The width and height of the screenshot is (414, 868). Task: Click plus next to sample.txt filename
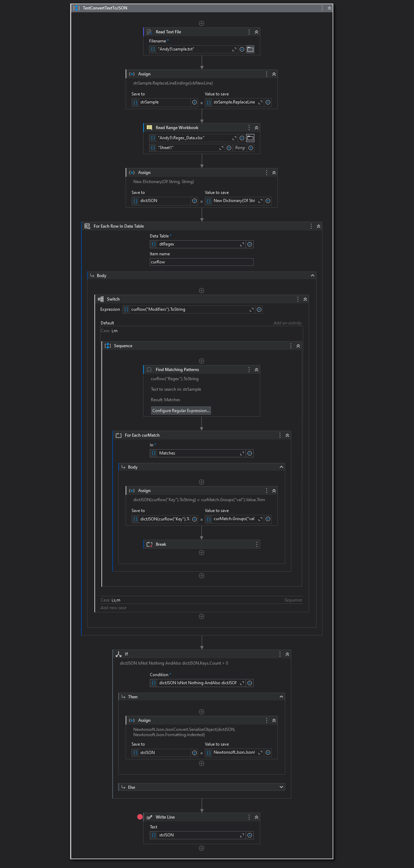(x=242, y=49)
